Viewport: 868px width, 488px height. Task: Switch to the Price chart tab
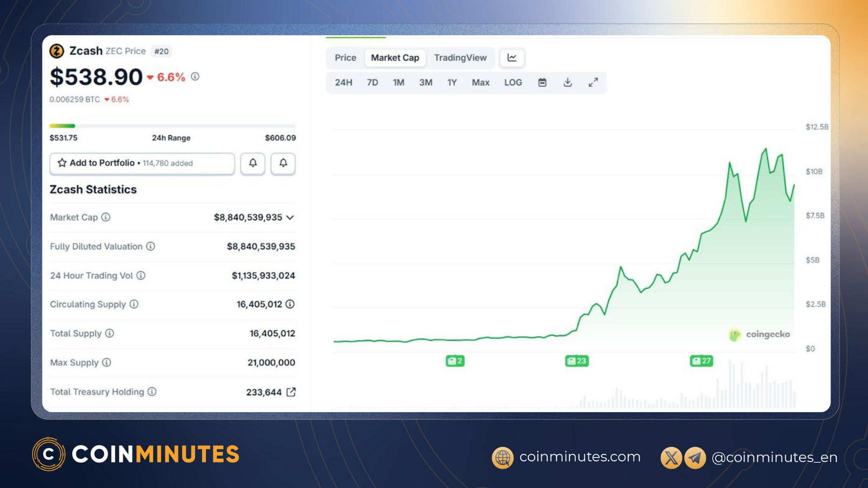coord(345,58)
